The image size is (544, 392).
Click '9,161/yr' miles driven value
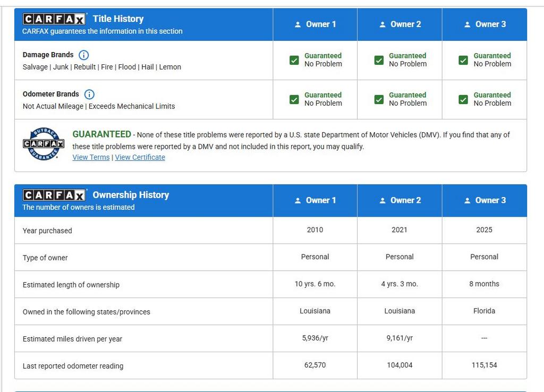coord(399,338)
